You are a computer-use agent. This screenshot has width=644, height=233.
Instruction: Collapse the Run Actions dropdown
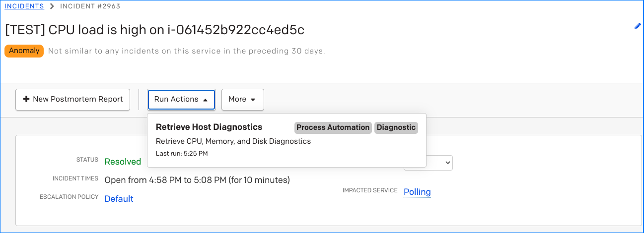pos(181,100)
